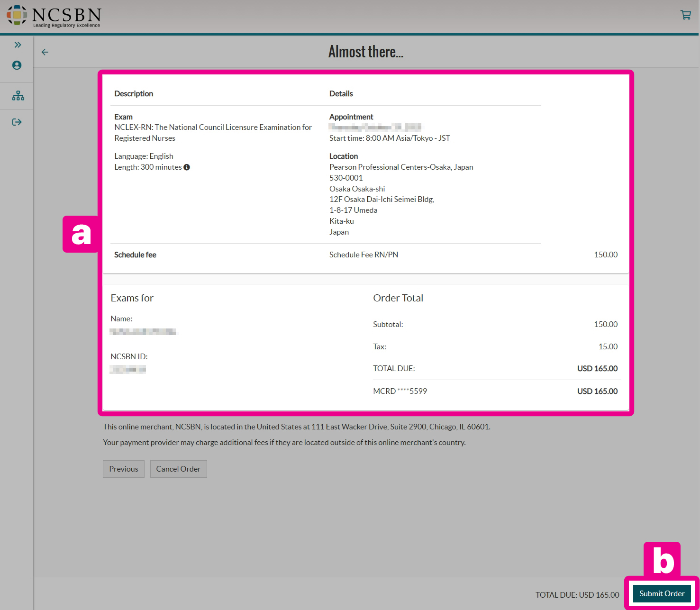
Task: Click the additional payment fees notice
Action: click(x=284, y=443)
